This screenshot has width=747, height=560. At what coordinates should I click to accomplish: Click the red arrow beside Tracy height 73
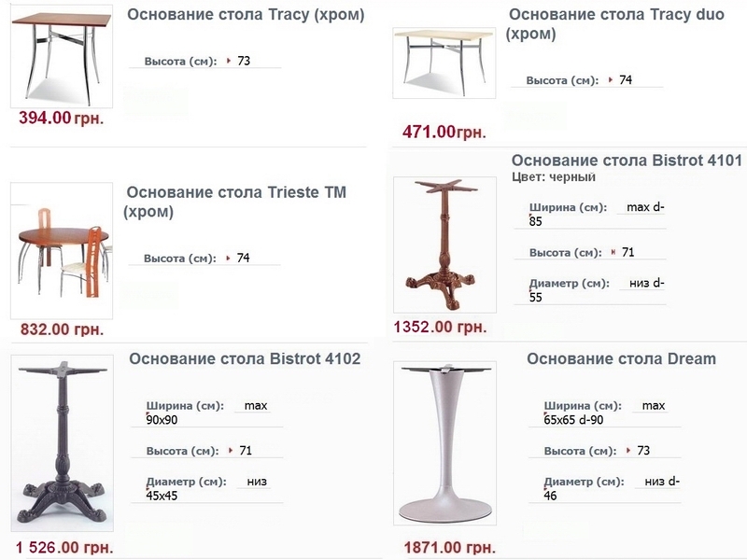point(229,62)
